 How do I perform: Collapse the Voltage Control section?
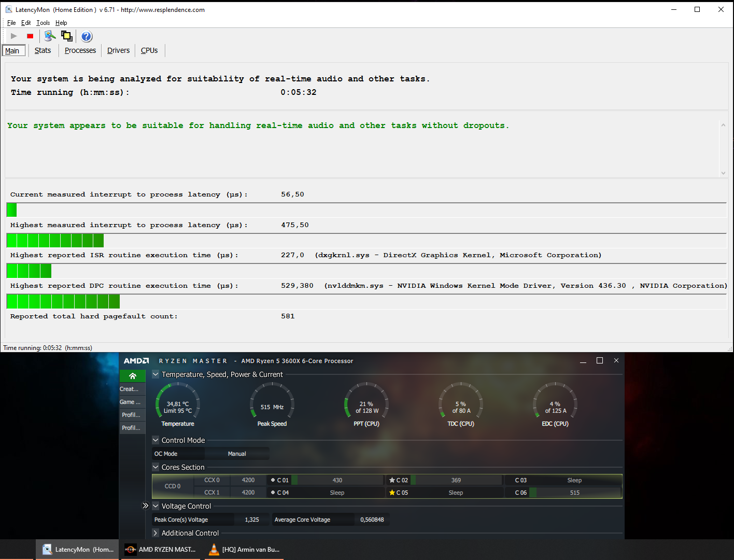coord(156,506)
